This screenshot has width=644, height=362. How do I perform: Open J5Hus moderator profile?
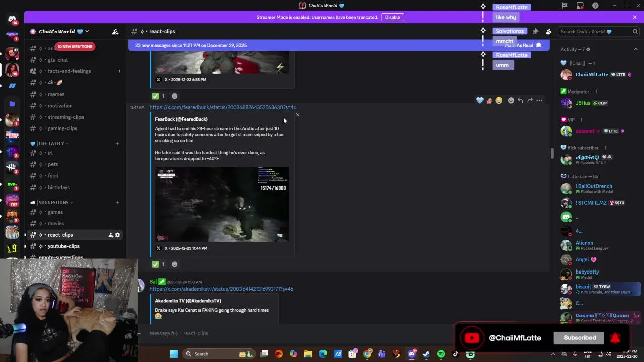click(600, 103)
